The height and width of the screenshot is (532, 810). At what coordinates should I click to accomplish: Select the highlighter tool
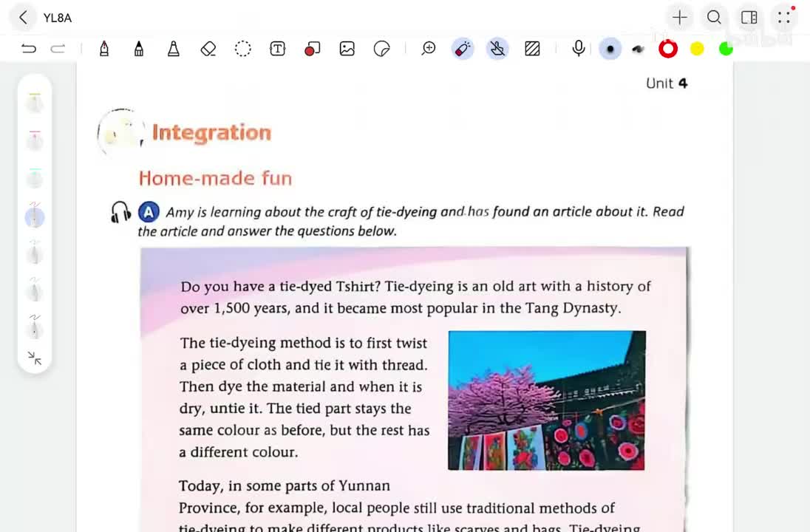click(x=174, y=49)
